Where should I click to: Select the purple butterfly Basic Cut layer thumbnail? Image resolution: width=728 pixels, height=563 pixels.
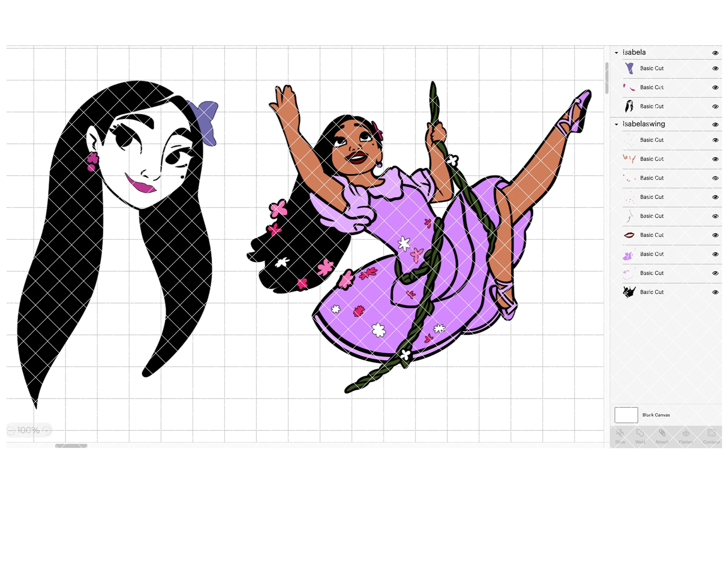629,68
